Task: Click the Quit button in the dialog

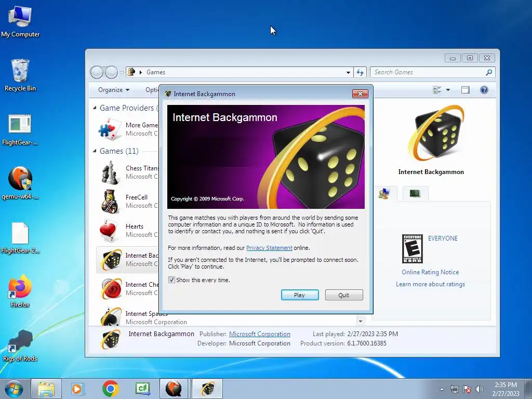Action: point(344,295)
